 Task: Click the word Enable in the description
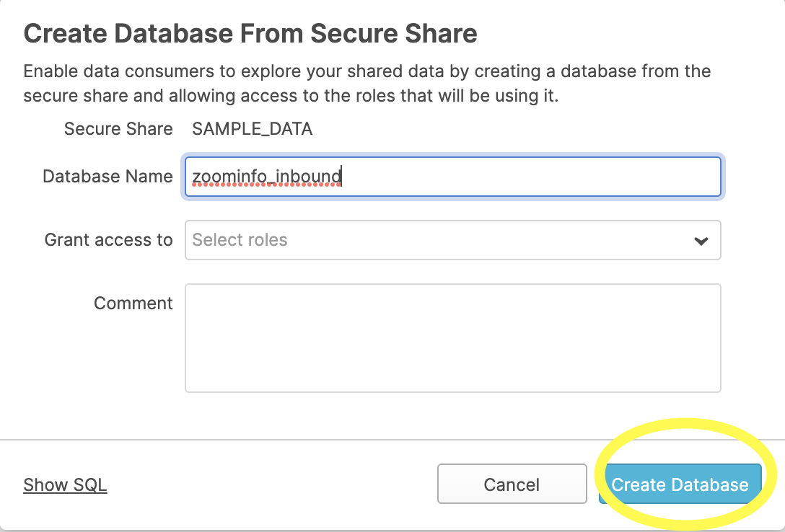pos(48,71)
